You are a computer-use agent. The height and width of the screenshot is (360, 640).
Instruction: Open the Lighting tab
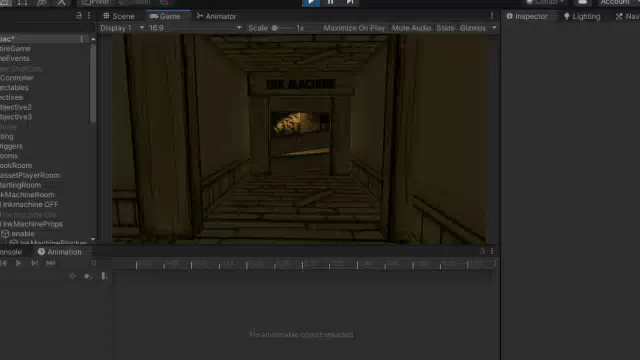(582, 16)
